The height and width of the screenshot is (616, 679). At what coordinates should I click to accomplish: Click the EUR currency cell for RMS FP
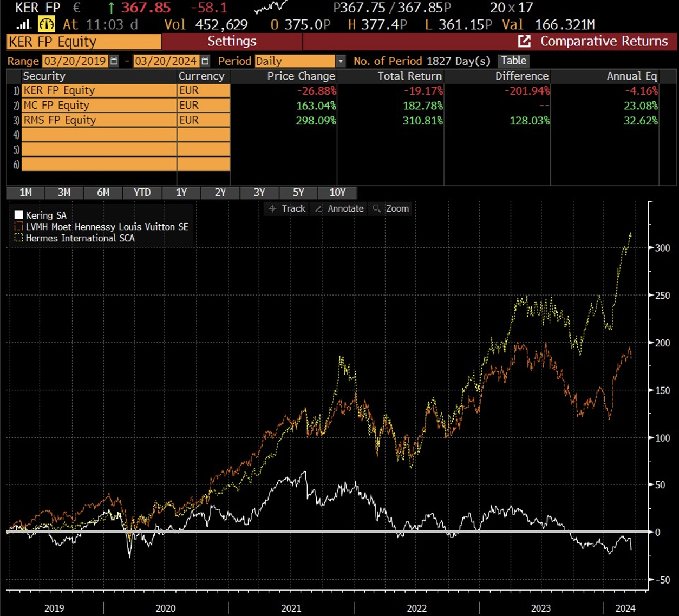click(x=204, y=120)
